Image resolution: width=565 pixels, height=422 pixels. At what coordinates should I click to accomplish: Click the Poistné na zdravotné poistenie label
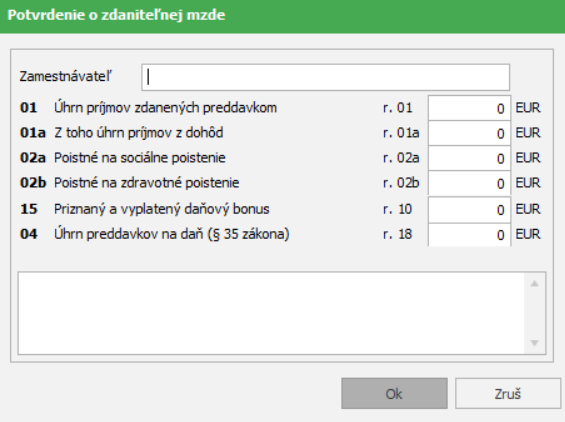[146, 183]
